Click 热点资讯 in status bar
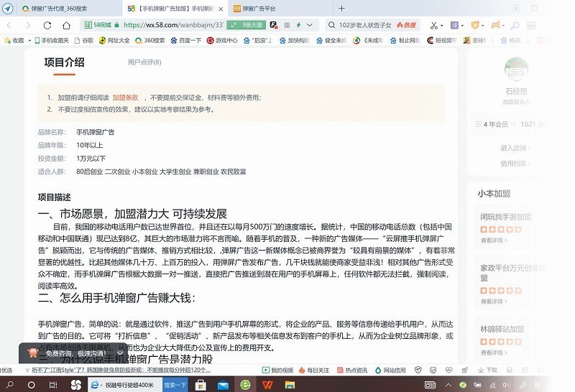This screenshot has height=392, width=575. [352, 370]
